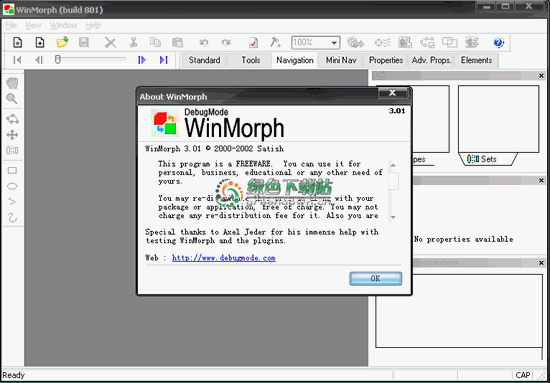Image resolution: width=550 pixels, height=383 pixels.
Task: Close the top Elements panel
Action: click(541, 76)
